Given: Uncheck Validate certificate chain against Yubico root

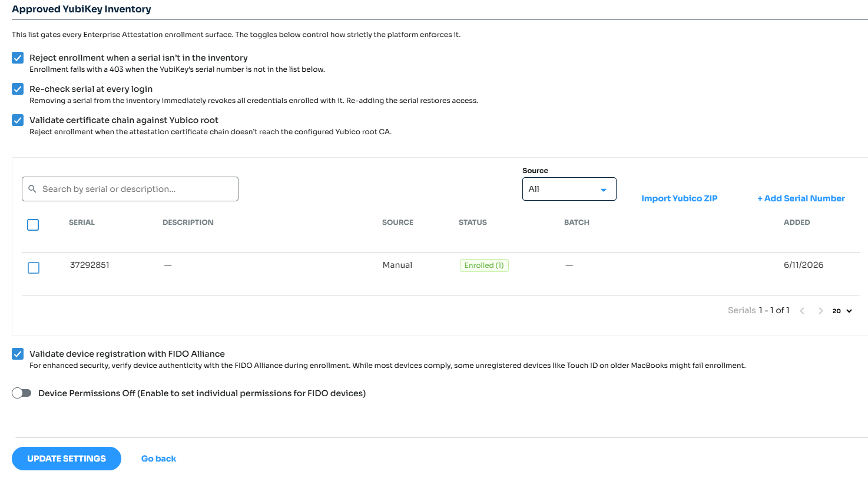Looking at the screenshot, I should [x=18, y=120].
